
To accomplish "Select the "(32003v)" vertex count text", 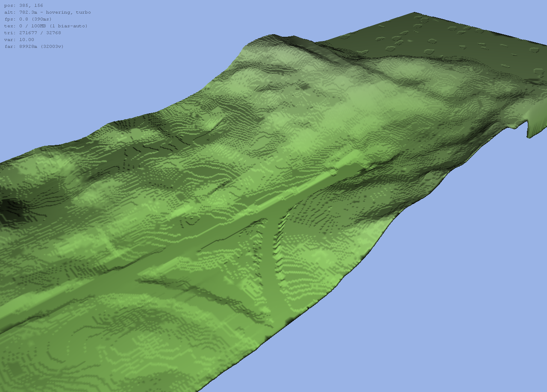I will pyautogui.click(x=52, y=47).
